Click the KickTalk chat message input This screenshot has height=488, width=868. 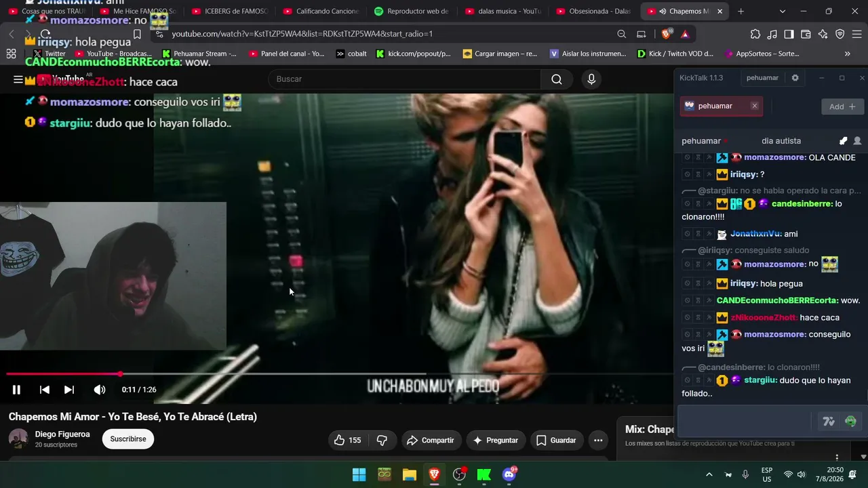(745, 422)
